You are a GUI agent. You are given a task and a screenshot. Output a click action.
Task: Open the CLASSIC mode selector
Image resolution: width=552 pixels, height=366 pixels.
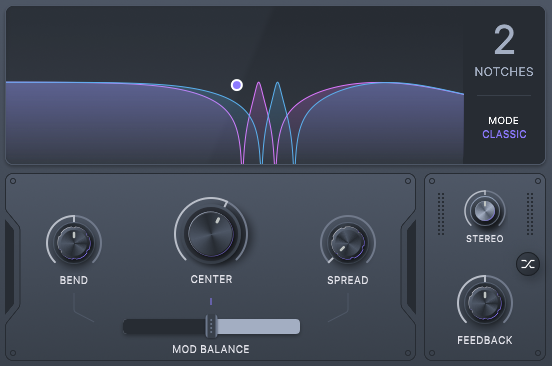(504, 134)
